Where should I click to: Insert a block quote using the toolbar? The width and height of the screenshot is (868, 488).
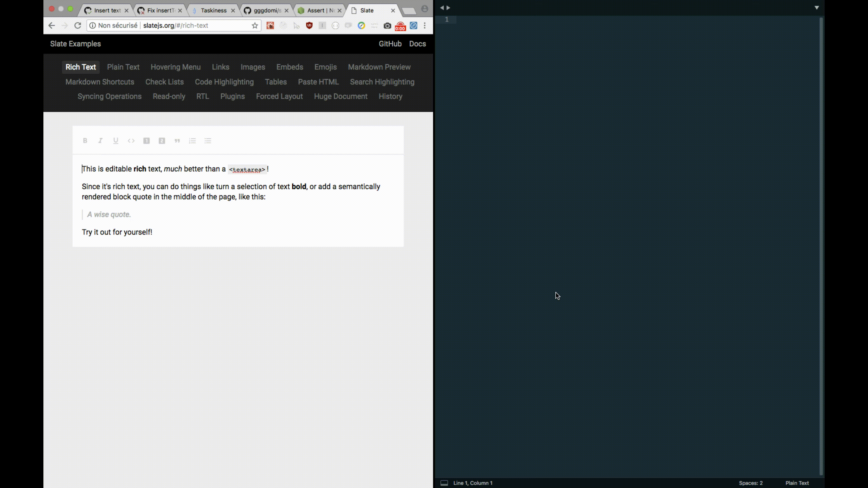pyautogui.click(x=177, y=141)
